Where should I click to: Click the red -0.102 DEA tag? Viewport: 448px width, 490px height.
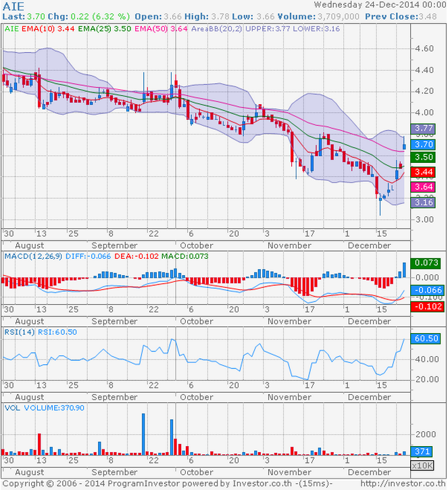(427, 307)
